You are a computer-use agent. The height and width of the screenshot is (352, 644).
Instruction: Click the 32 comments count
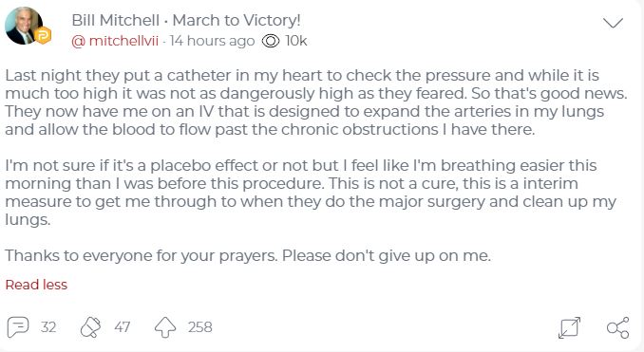(x=48, y=327)
